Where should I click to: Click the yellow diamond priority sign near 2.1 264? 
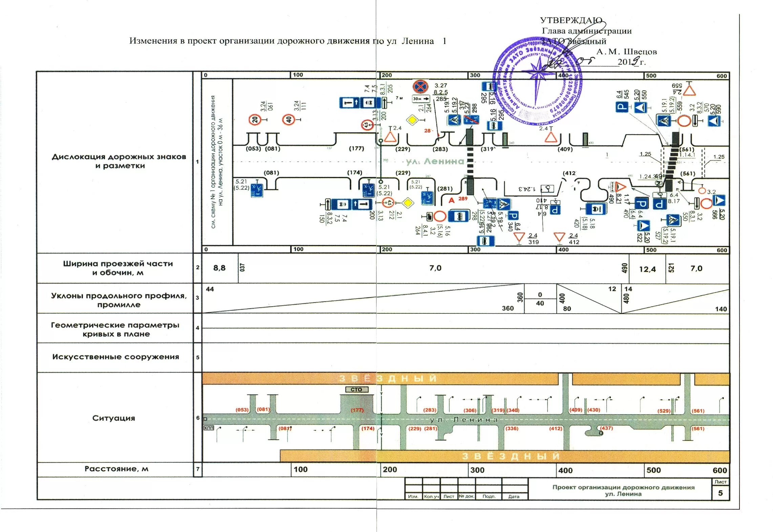412,119
